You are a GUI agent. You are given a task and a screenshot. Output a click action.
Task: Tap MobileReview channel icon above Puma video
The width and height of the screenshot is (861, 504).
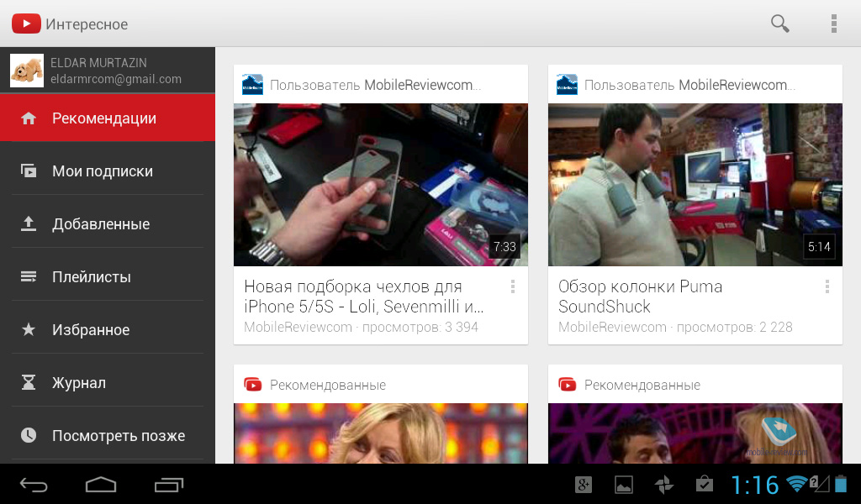pos(567,85)
